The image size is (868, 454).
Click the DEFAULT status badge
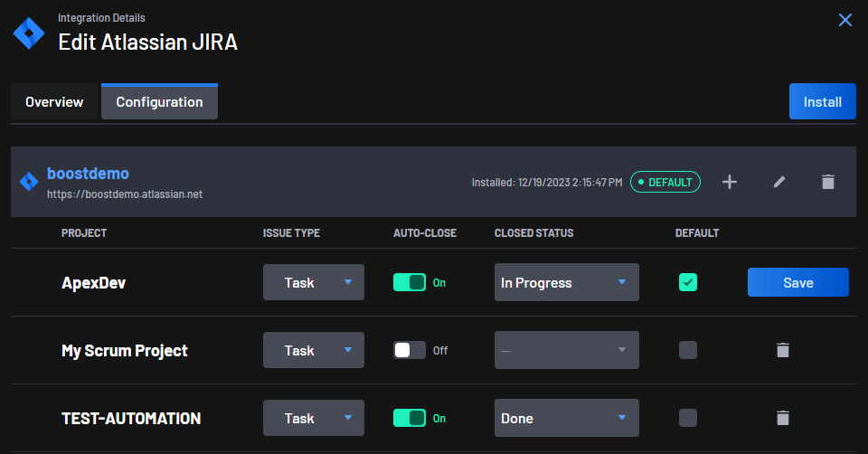click(x=665, y=182)
